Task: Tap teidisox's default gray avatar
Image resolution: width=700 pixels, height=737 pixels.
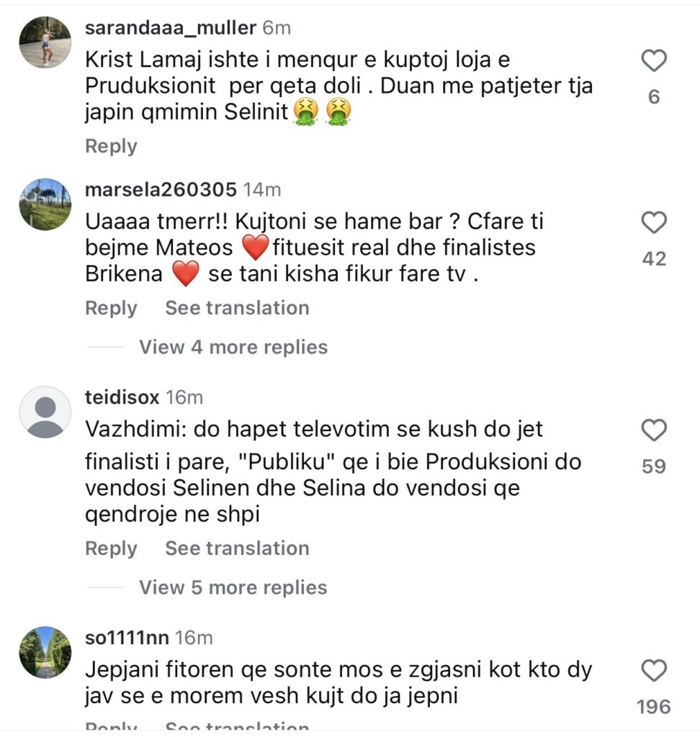Action: pyautogui.click(x=45, y=412)
